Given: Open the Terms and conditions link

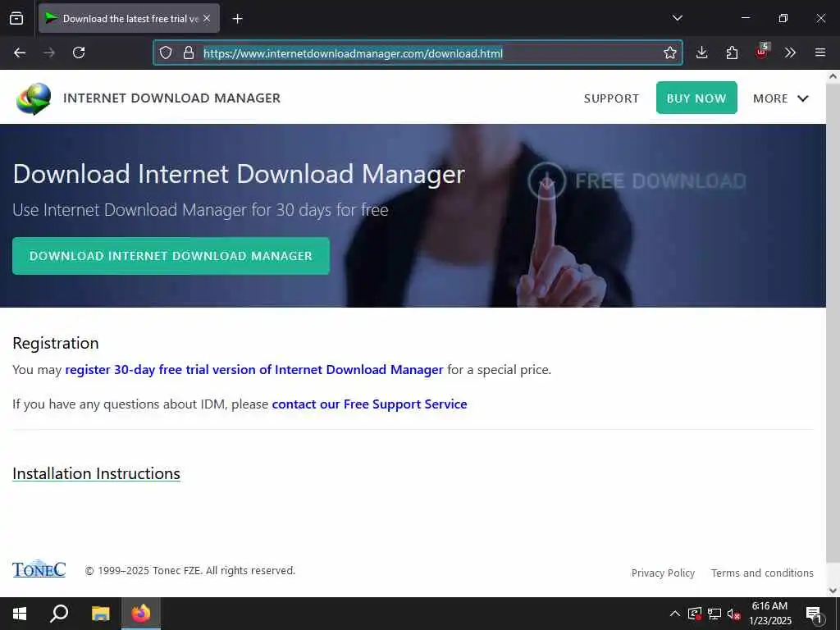Looking at the screenshot, I should pyautogui.click(x=762, y=573).
